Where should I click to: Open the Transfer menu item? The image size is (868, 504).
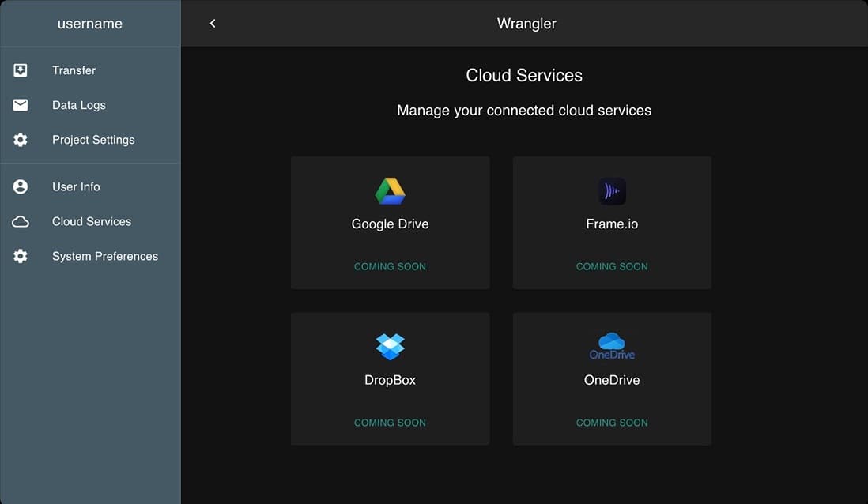(74, 70)
